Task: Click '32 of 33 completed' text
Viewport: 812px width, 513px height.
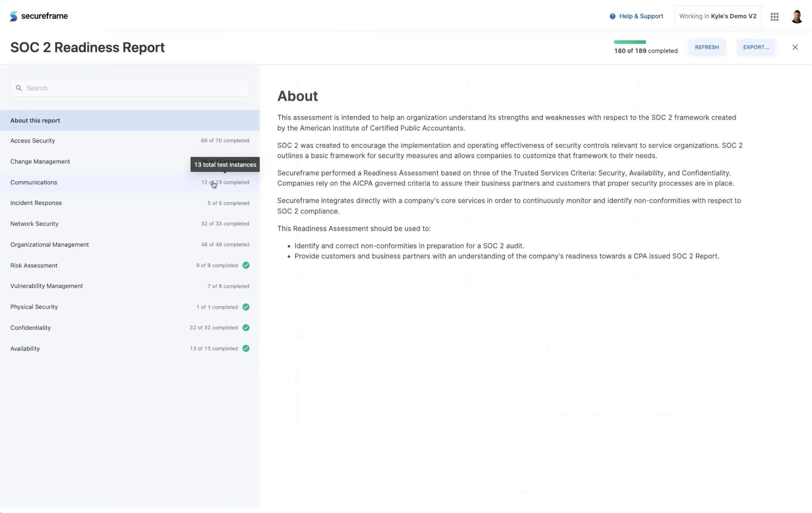Action: point(225,224)
